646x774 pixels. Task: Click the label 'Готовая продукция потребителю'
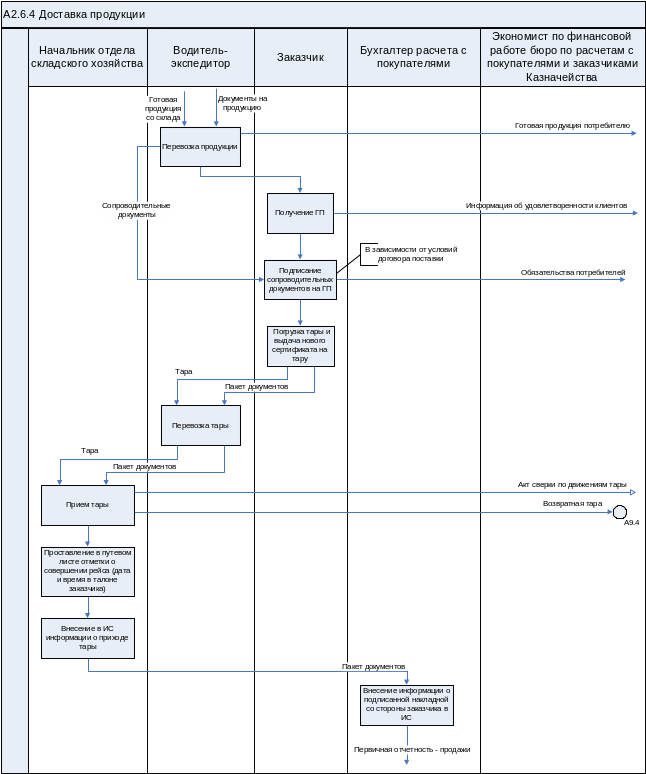tap(572, 126)
